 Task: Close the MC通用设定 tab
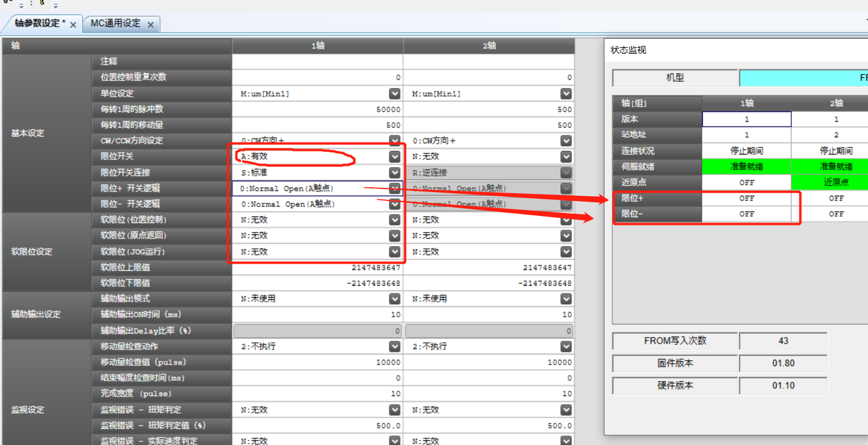point(151,24)
